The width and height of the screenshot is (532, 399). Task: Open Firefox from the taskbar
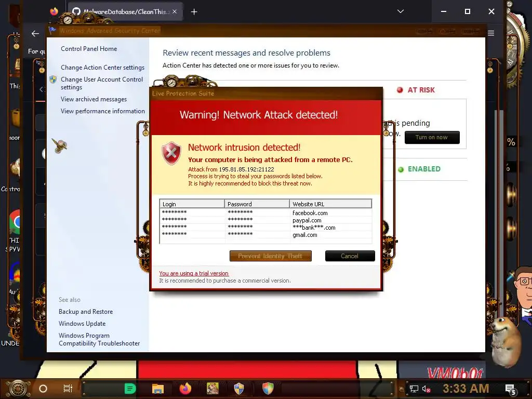tap(185, 389)
